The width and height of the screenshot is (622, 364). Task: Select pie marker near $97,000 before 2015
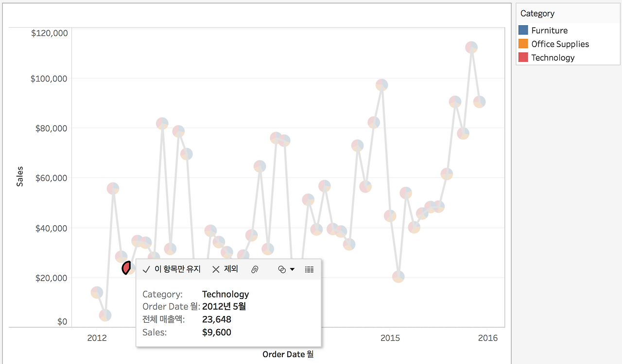tap(382, 85)
